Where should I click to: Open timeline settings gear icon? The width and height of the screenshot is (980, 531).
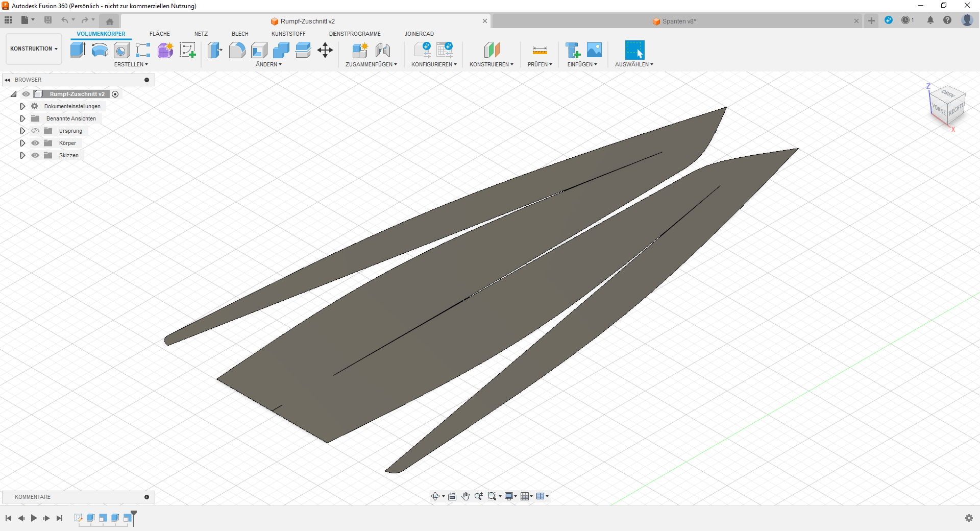[x=969, y=518]
